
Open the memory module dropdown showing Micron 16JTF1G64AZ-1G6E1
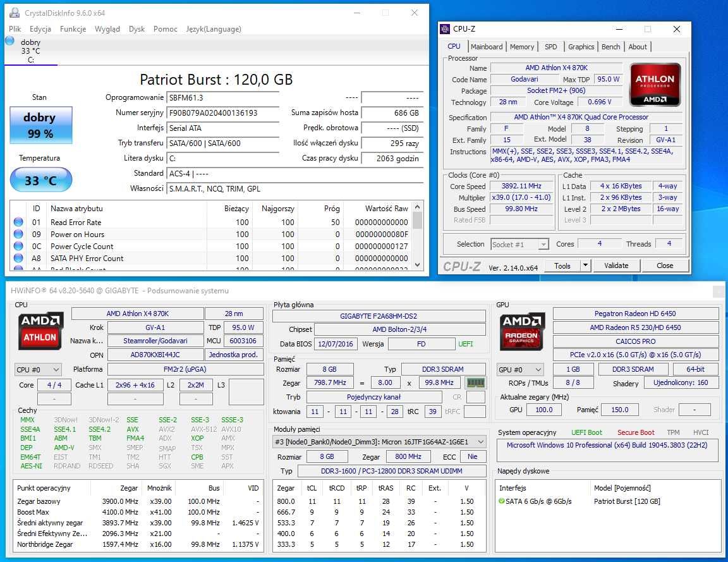[x=379, y=442]
